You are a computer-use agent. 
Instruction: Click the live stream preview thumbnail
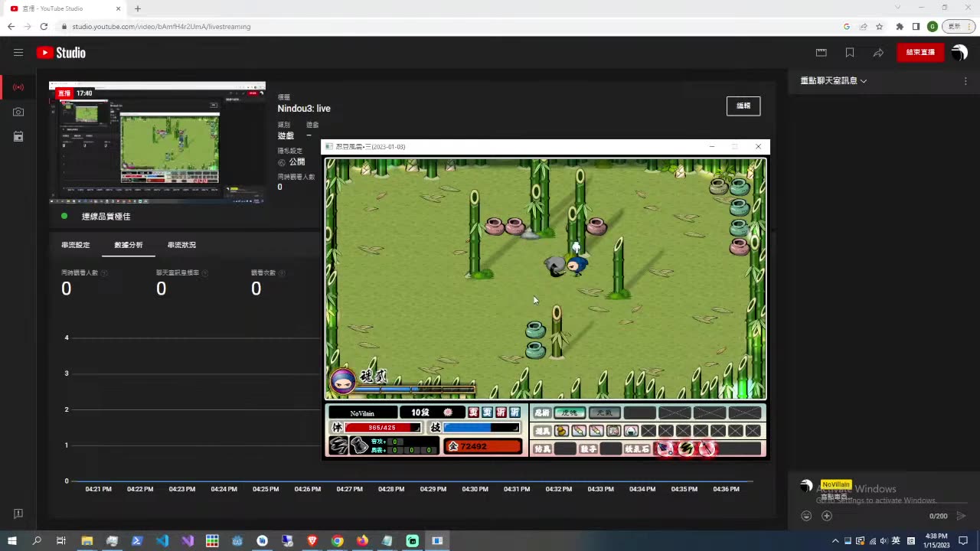[157, 142]
